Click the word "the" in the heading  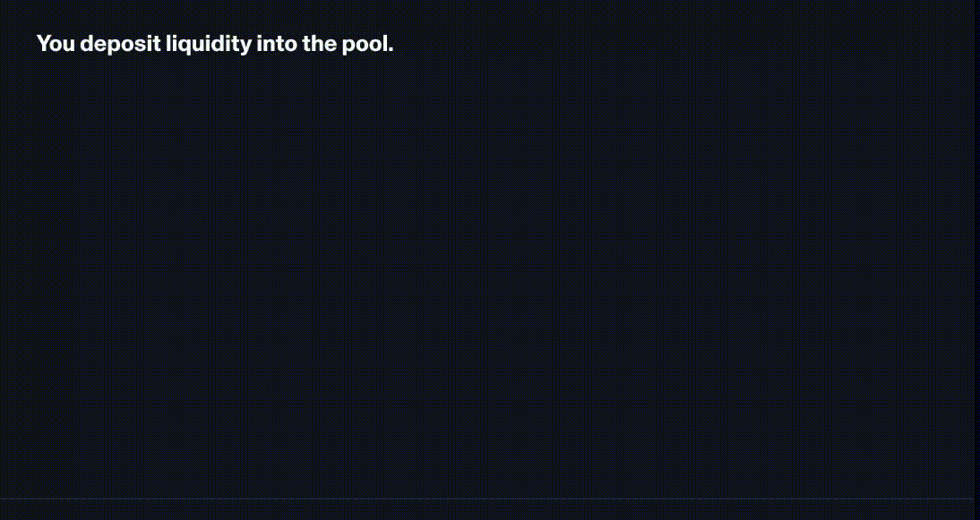coord(319,44)
